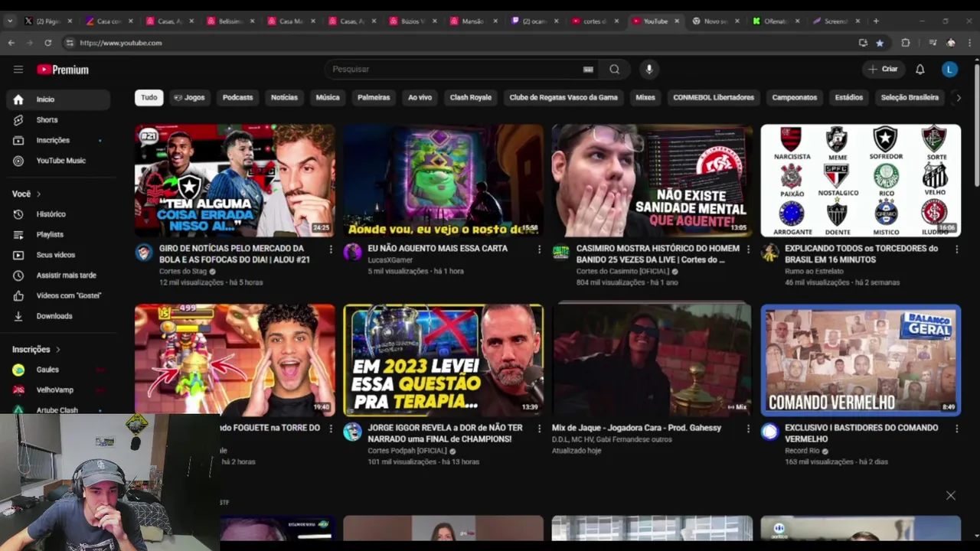Select the Podcasts filter chip

tap(237, 98)
